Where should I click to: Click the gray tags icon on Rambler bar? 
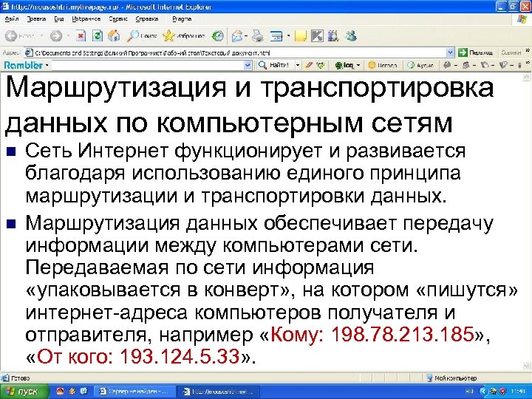485,65
